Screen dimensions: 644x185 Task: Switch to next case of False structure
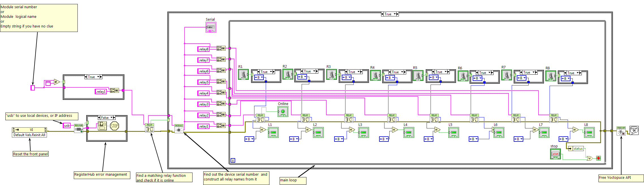(114, 118)
